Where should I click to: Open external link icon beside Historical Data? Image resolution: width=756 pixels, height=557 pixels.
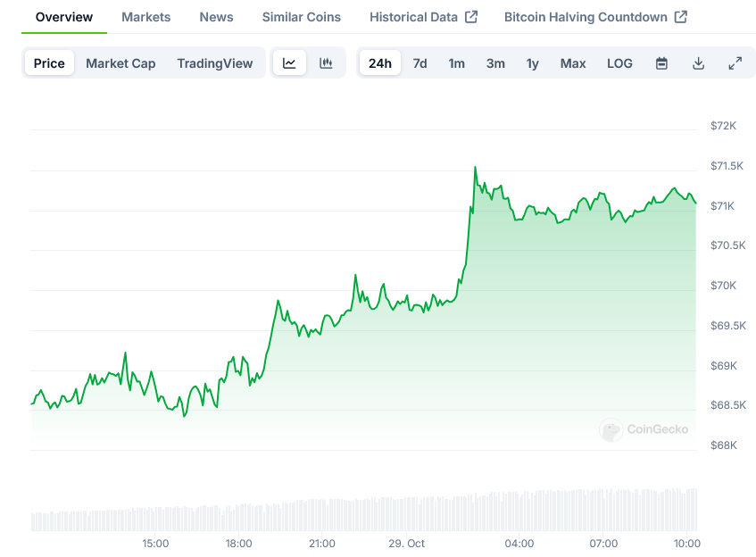[472, 17]
